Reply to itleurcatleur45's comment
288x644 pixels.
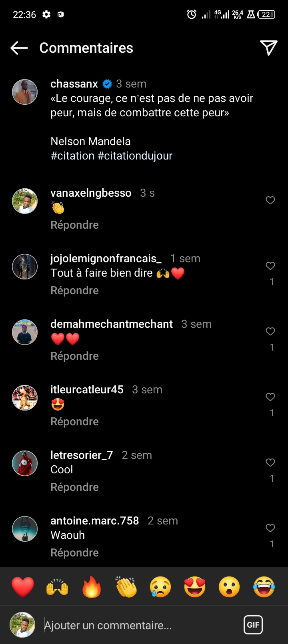coord(74,422)
